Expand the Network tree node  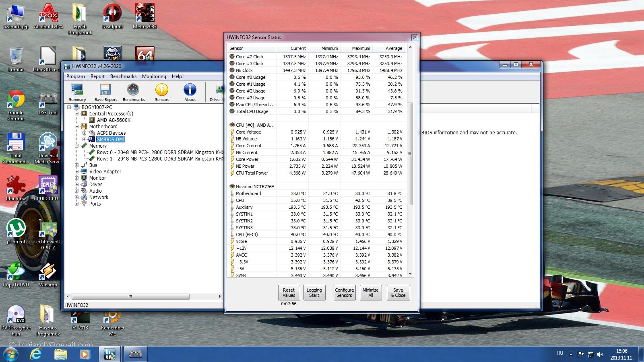pos(76,197)
